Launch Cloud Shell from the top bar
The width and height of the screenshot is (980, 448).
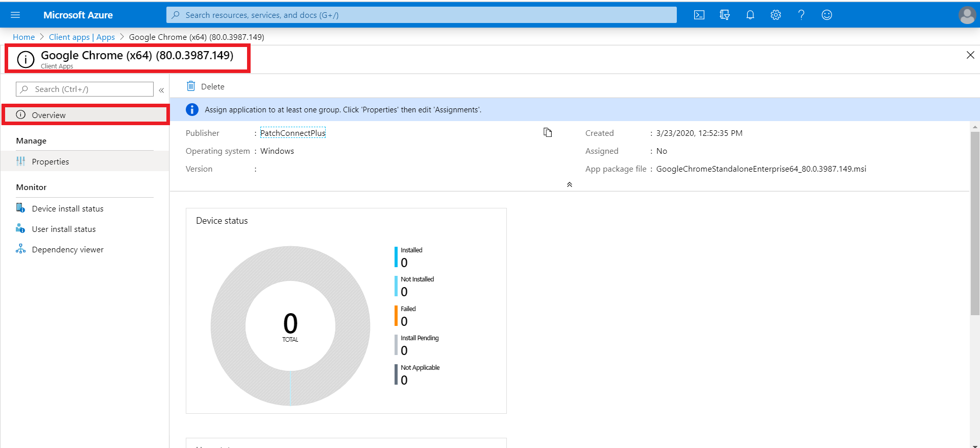pos(699,15)
